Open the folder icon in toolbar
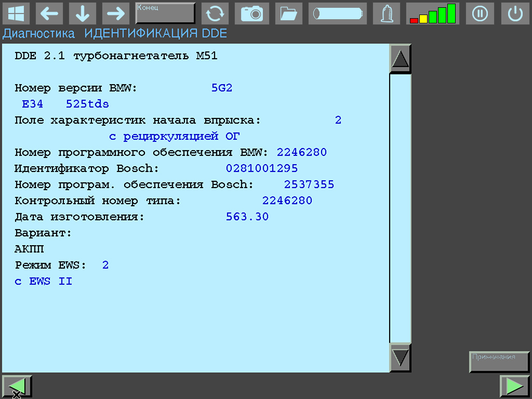Viewport: 532px width, 399px height. pos(288,14)
